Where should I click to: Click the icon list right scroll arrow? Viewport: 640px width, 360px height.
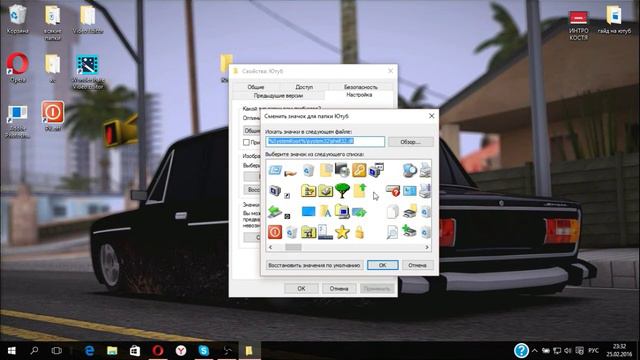click(x=427, y=247)
